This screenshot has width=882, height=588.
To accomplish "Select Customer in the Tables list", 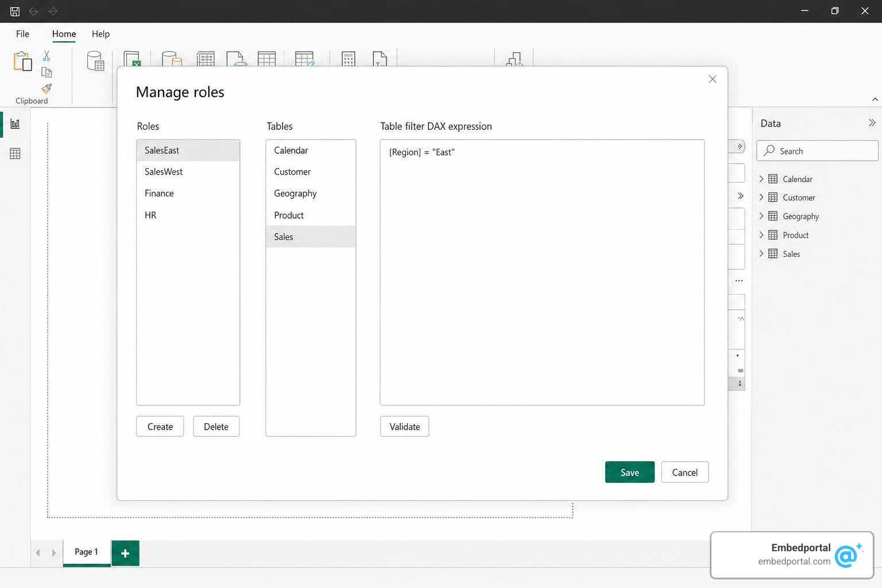I will 311,172.
